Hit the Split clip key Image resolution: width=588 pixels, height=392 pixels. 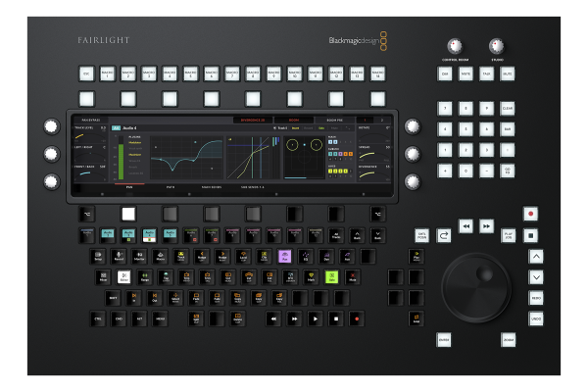(196, 318)
